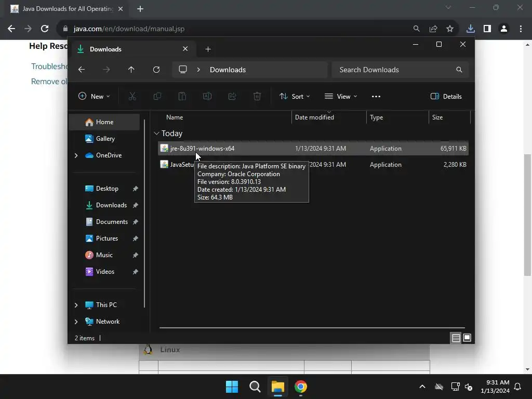532x399 pixels.
Task: Click the PC monitor icon in address bar
Action: pyautogui.click(x=183, y=70)
